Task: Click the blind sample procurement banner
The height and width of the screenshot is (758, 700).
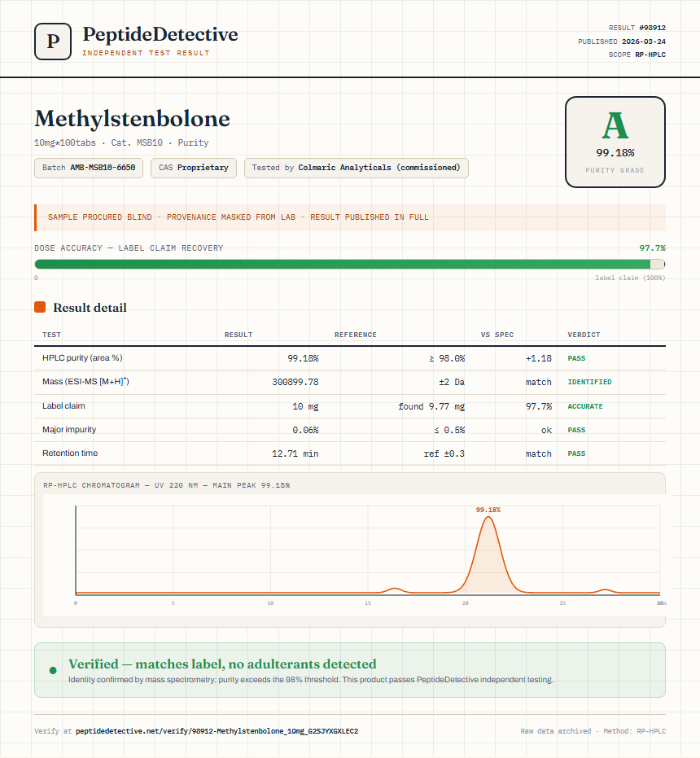Action: (349, 217)
